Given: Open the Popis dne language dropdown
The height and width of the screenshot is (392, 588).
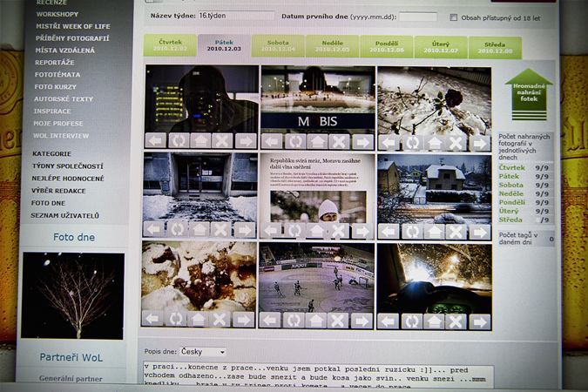Looking at the screenshot, I should coord(204,352).
